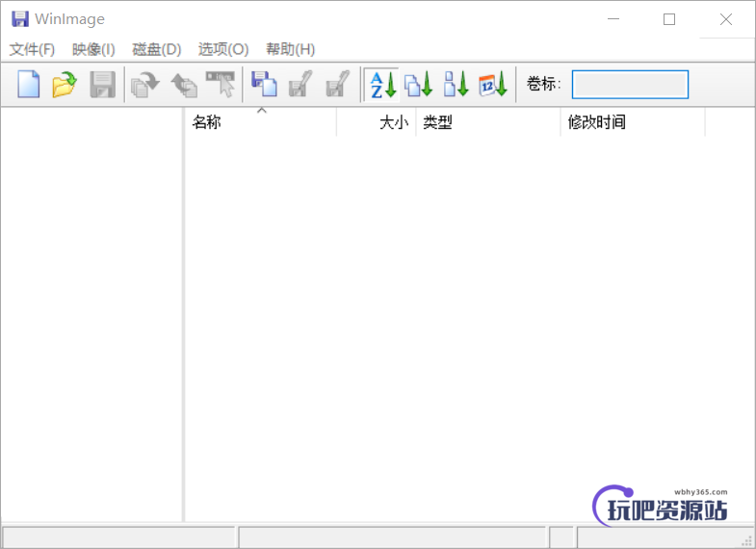The image size is (756, 549).
Task: Sort files by name with A-Z icon
Action: [383, 85]
